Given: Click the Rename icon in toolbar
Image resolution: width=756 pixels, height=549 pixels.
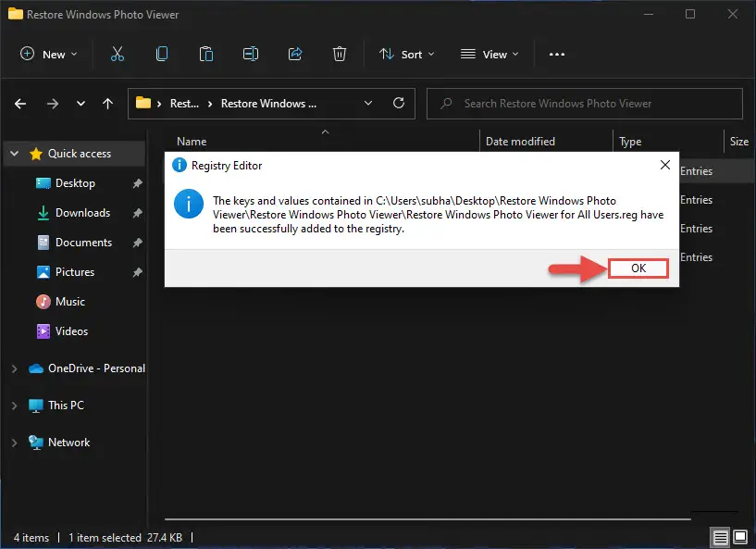Looking at the screenshot, I should click(251, 54).
